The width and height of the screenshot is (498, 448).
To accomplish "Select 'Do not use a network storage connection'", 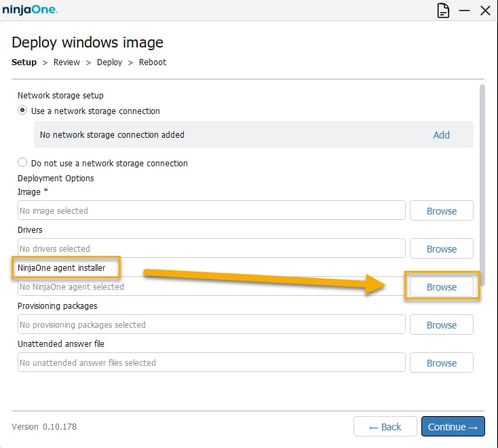I will (x=23, y=163).
